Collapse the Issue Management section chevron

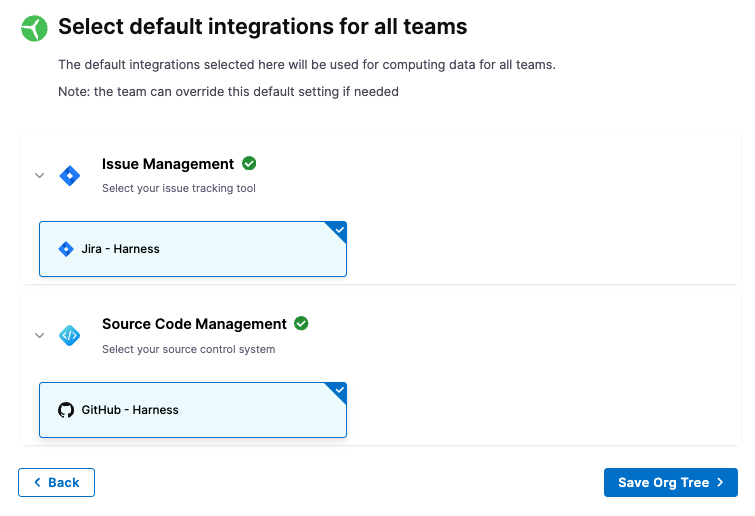[40, 175]
